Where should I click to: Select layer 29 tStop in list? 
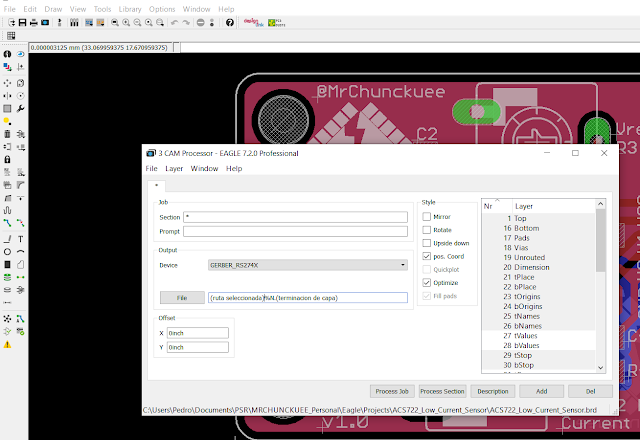pos(539,356)
